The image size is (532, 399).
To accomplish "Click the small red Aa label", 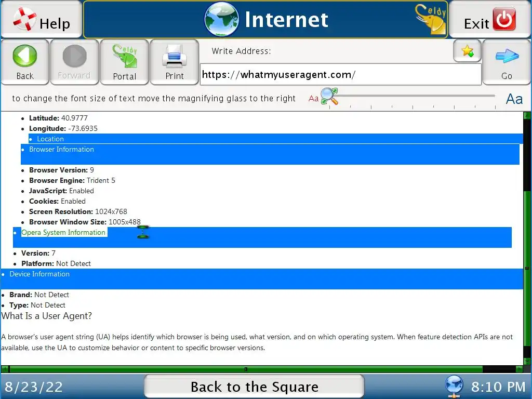I will click(313, 99).
